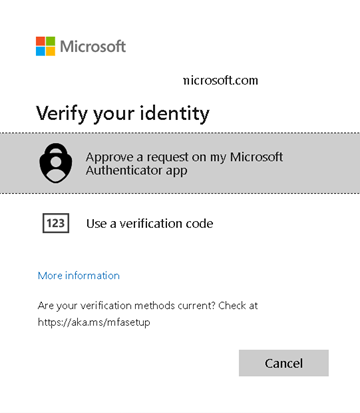Click the https://aka.ms/mfasetup URL text
Viewport: 360px width, 413px height.
click(x=94, y=322)
